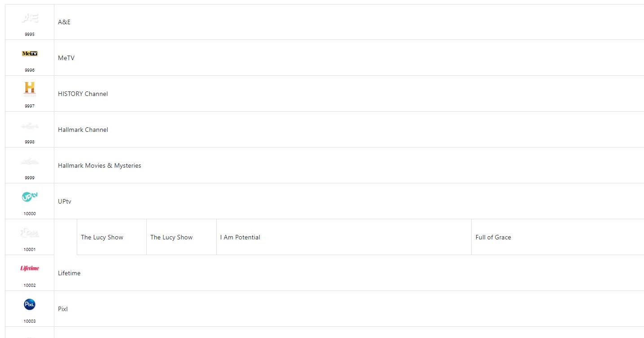644x338 pixels.
Task: Click the pale logo for channel 10001
Action: (30, 233)
